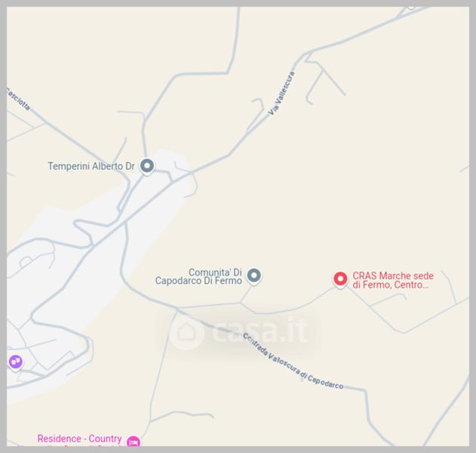
Task: Click the Casciotta street label
Action: click(18, 99)
